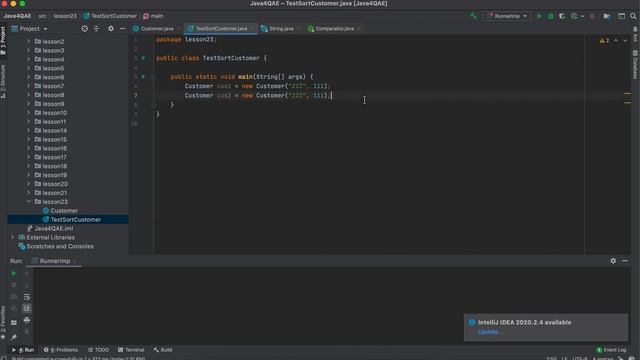
Task: Toggle the Structure side tool window stripe
Action: point(3,81)
